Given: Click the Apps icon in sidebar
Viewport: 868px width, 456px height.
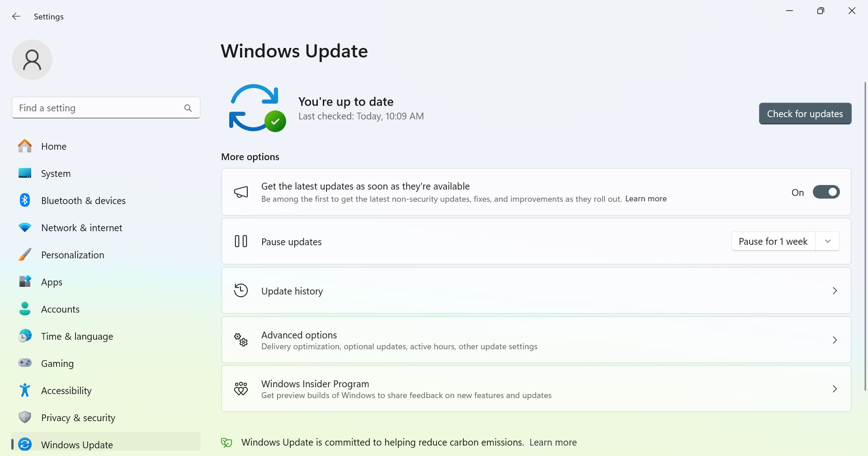Looking at the screenshot, I should (x=25, y=281).
